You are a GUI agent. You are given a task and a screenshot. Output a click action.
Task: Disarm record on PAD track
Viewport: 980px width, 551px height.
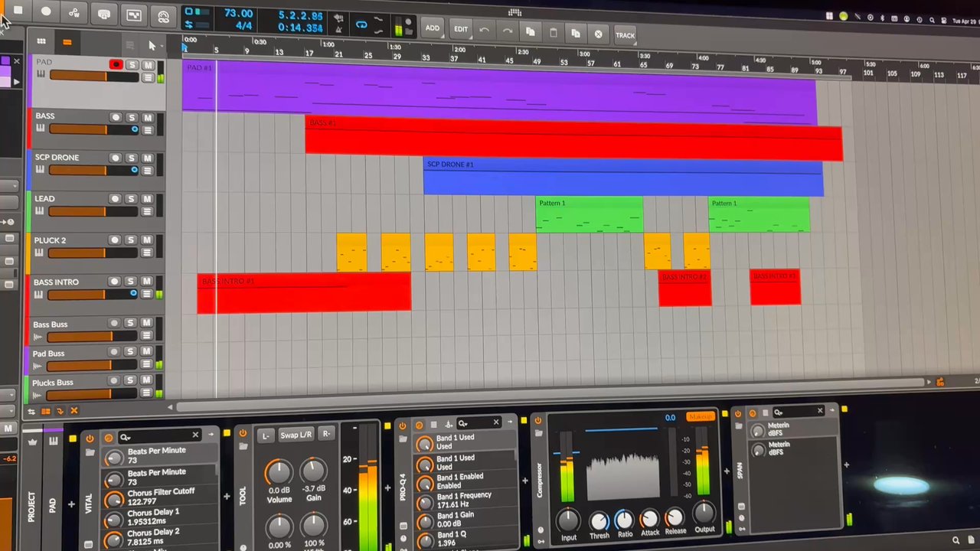coord(116,64)
